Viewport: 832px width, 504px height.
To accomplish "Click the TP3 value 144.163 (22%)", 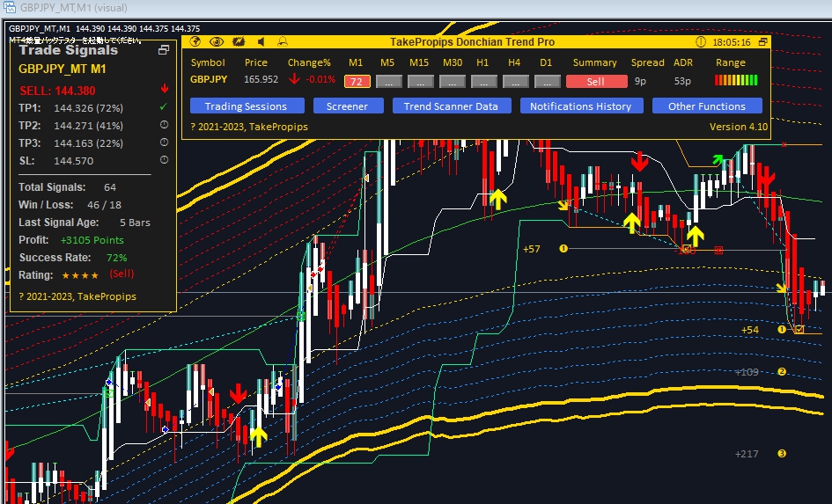I will 89,143.
